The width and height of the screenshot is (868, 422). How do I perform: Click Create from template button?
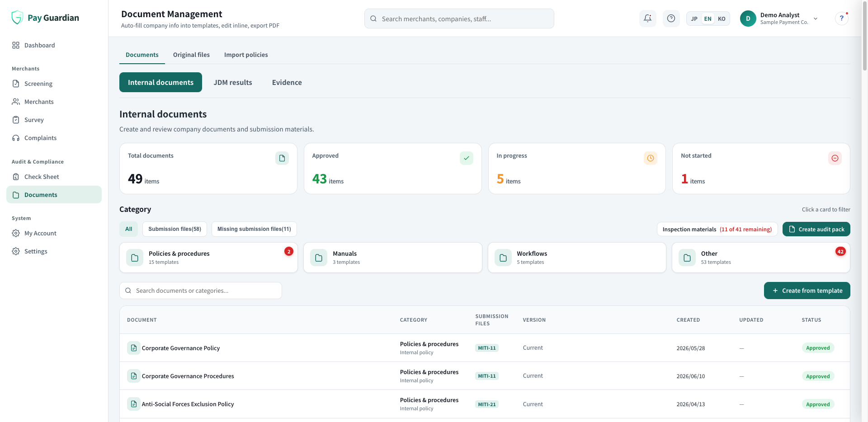click(807, 291)
